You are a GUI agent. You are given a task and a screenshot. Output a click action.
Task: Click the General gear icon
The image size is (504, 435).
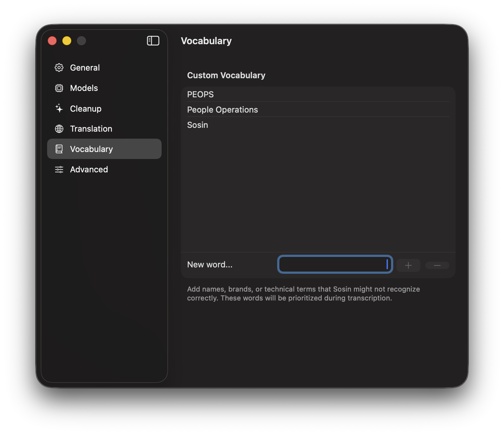pyautogui.click(x=59, y=68)
